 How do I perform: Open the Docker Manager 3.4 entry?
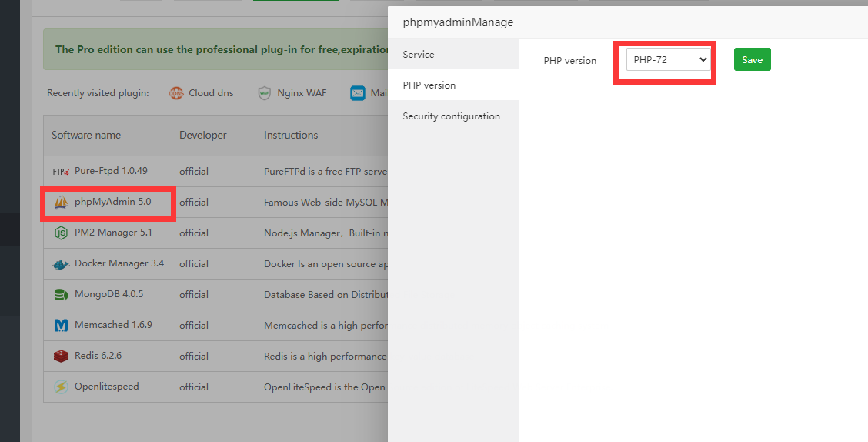pyautogui.click(x=119, y=263)
